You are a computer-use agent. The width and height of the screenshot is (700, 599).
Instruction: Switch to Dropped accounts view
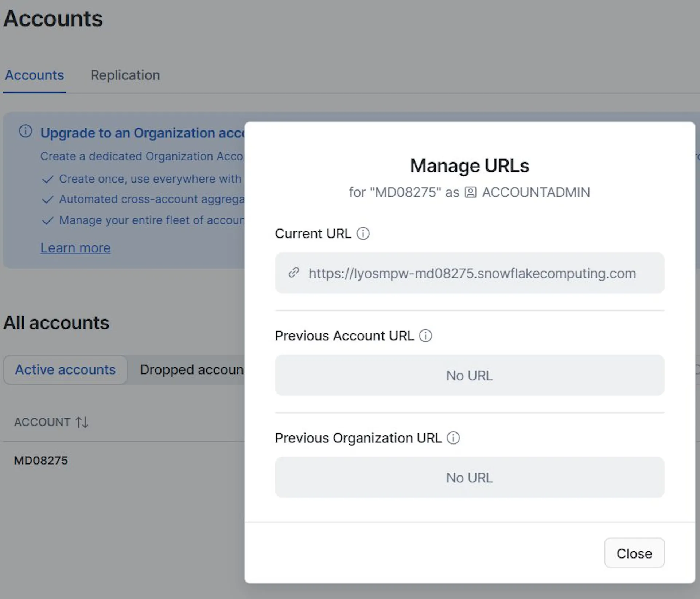[x=191, y=369]
